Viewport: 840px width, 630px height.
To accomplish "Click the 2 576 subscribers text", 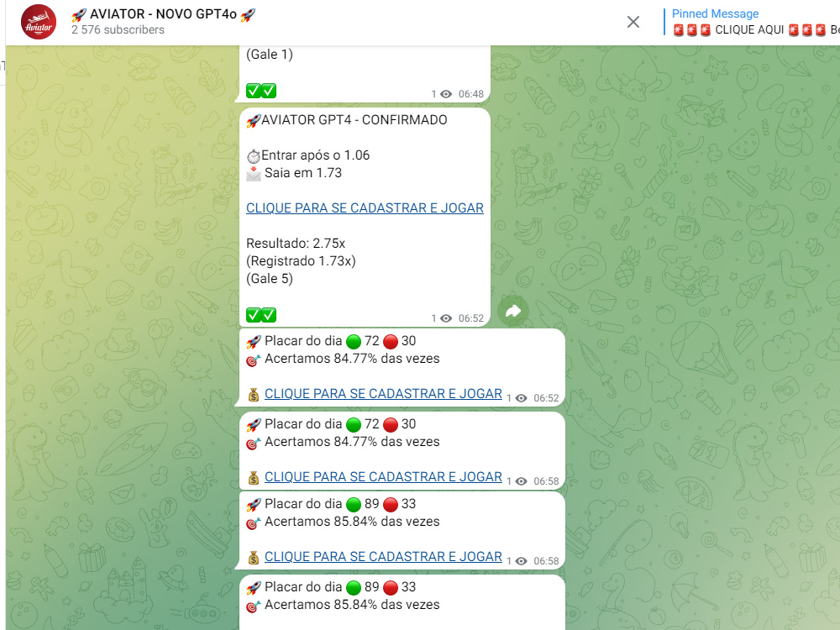I will pyautogui.click(x=118, y=30).
